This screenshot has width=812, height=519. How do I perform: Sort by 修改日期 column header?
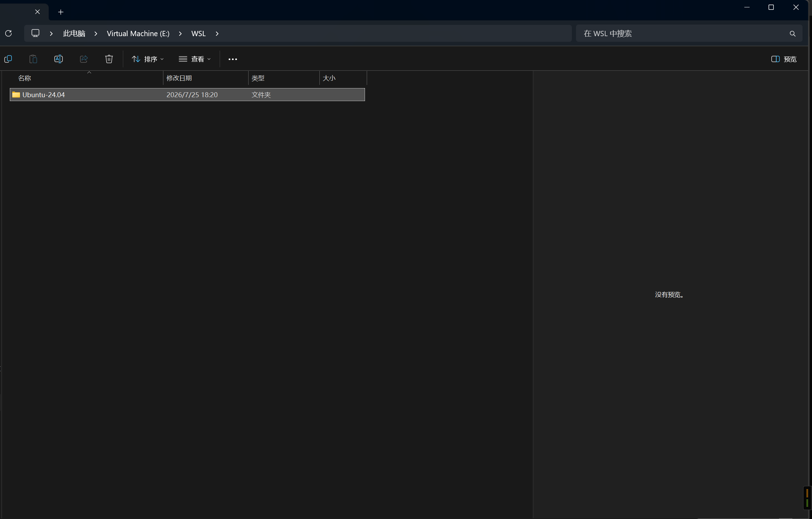coord(206,78)
